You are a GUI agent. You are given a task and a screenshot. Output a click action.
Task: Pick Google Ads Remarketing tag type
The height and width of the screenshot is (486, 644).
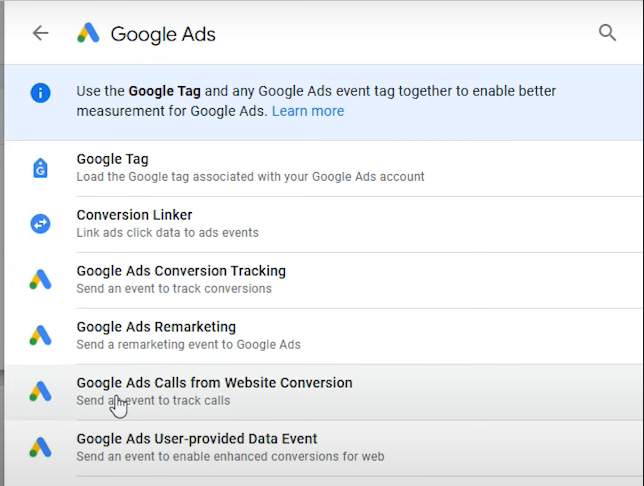pyautogui.click(x=324, y=336)
